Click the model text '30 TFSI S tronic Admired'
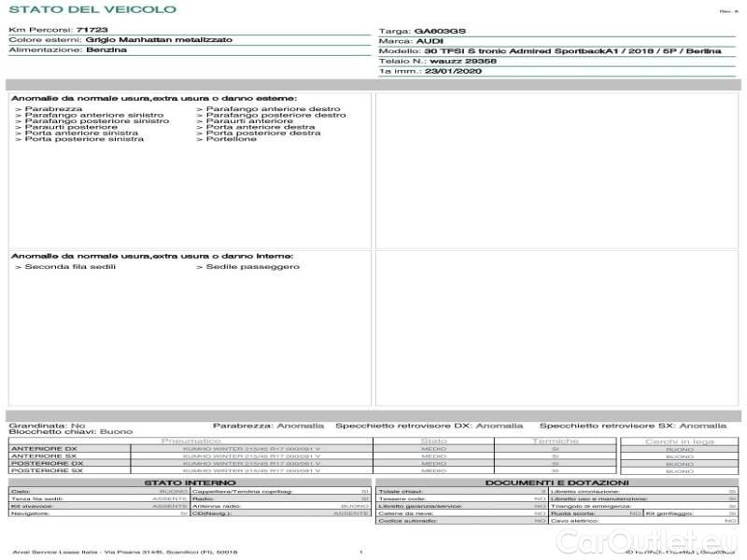The width and height of the screenshot is (747, 560). coord(487,51)
